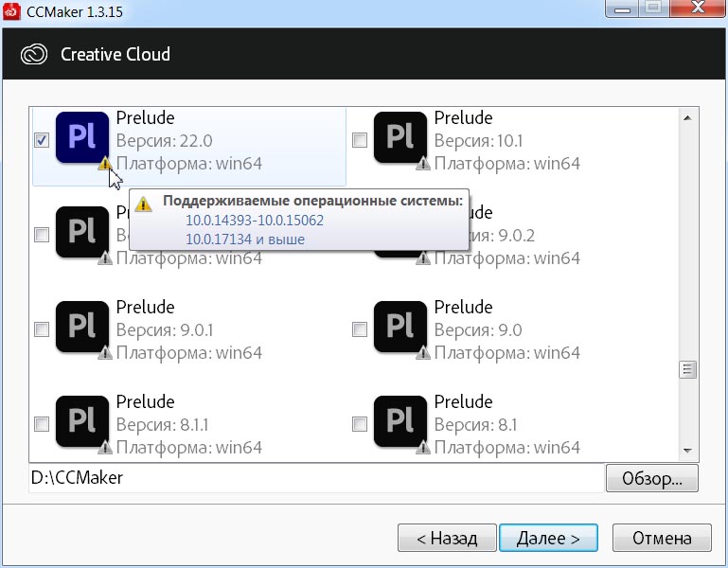The height and width of the screenshot is (568, 728).
Task: Click warning triangle on Prelude 10.1
Action: coord(423,164)
